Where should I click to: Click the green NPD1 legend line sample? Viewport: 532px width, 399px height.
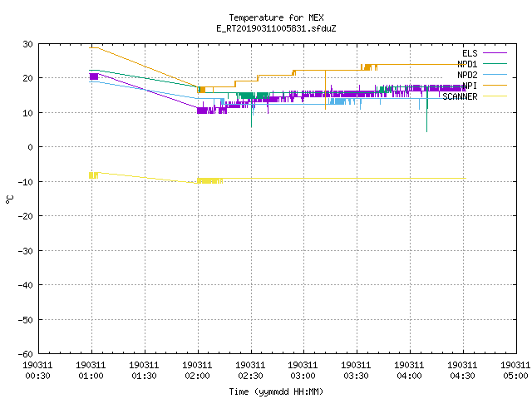pos(495,63)
